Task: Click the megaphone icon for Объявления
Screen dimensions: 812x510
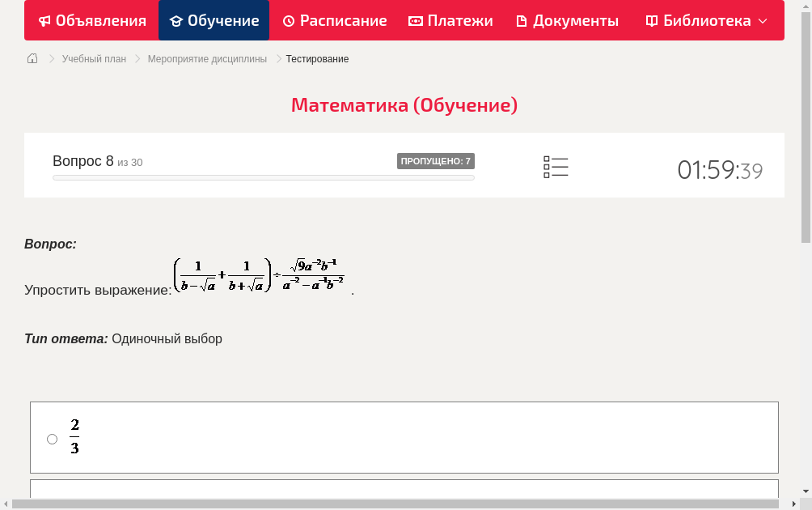Action: pyautogui.click(x=43, y=20)
